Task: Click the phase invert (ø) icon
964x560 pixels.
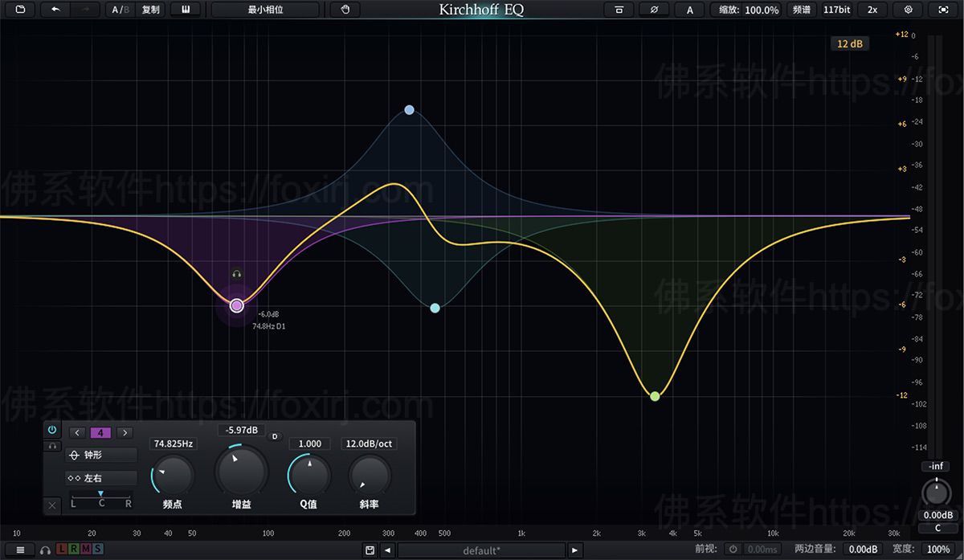Action: click(655, 10)
